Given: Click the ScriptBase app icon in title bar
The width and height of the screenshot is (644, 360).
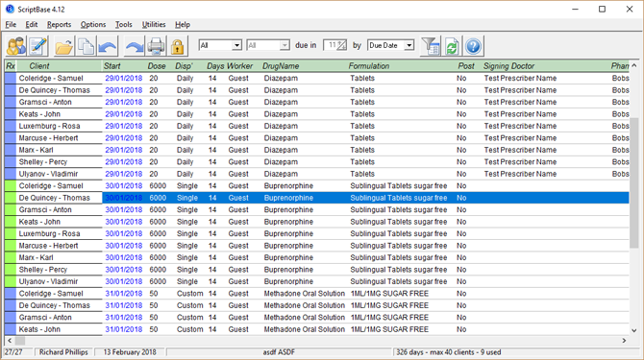Looking at the screenshot, I should point(10,9).
